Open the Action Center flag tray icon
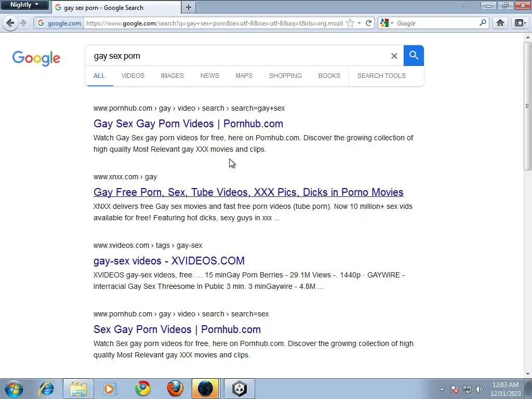Image resolution: width=532 pixels, height=399 pixels. point(455,389)
